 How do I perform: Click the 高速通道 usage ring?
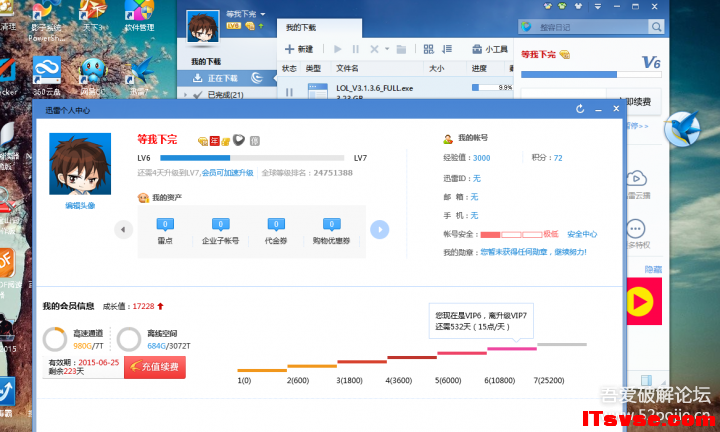click(x=55, y=339)
